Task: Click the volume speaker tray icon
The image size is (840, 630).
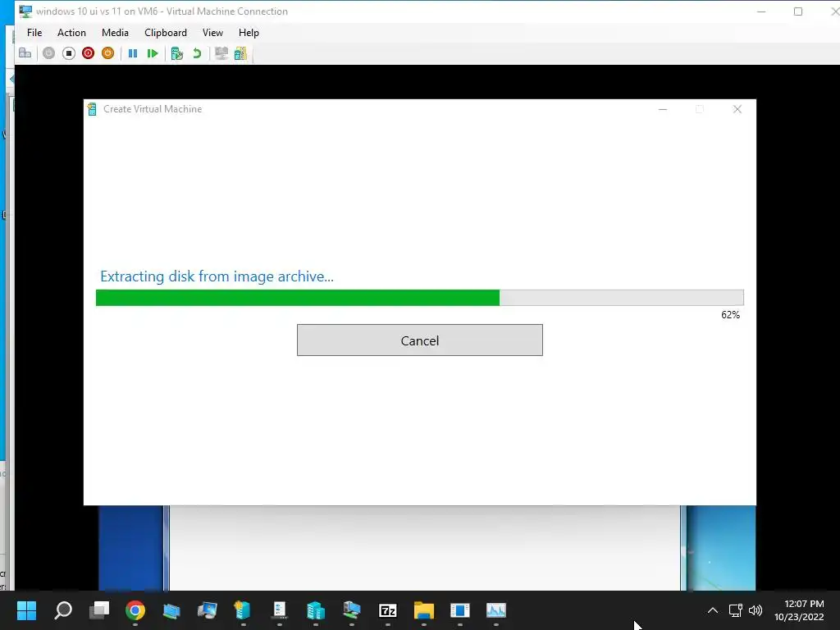Action: tap(756, 610)
